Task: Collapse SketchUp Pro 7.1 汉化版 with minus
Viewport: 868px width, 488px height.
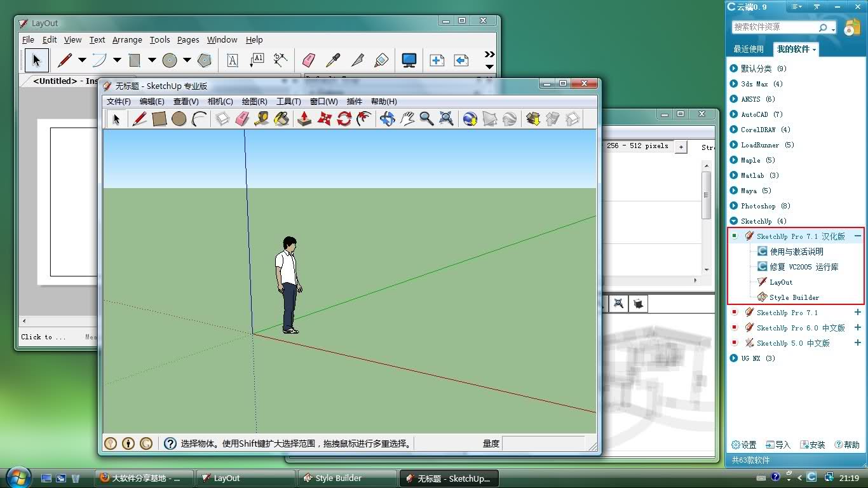Action: (858, 236)
